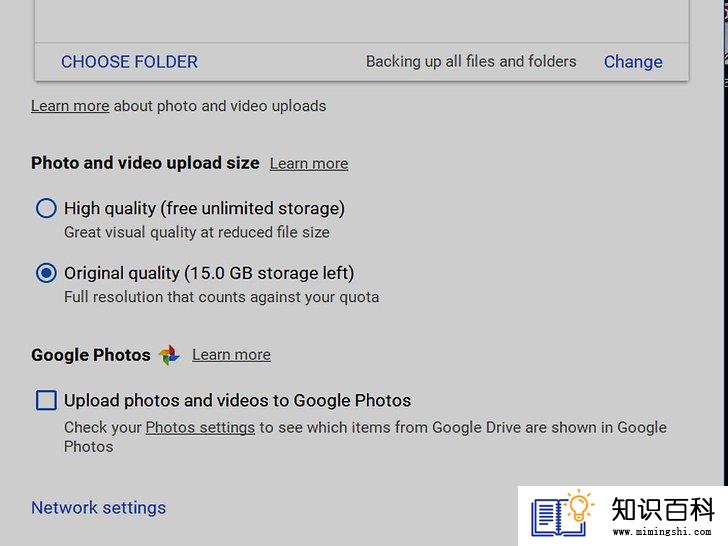This screenshot has width=728, height=546.
Task: Click the 'Upload photos and videos to Google Photos' label text
Action: pos(237,400)
